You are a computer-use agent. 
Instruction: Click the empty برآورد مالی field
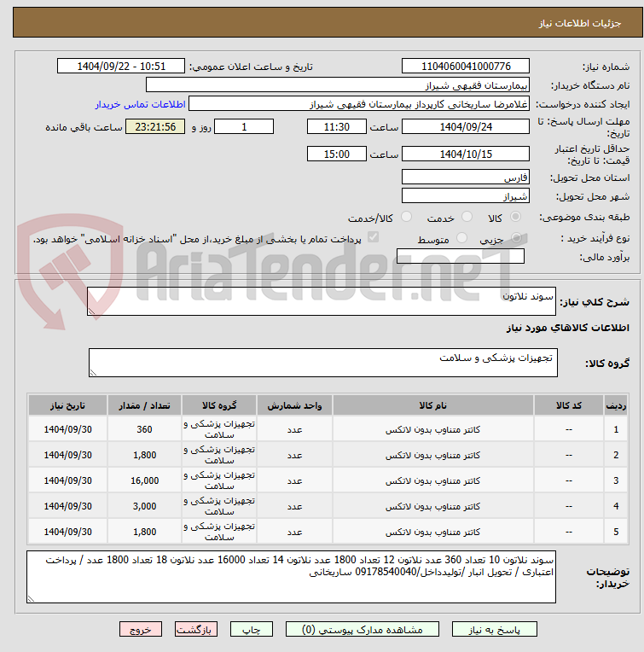461,256
